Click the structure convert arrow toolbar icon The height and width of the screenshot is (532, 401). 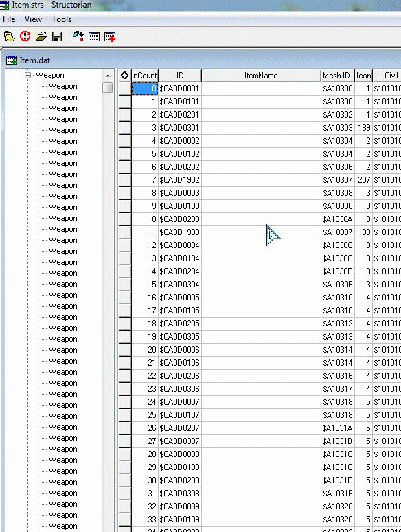click(78, 36)
